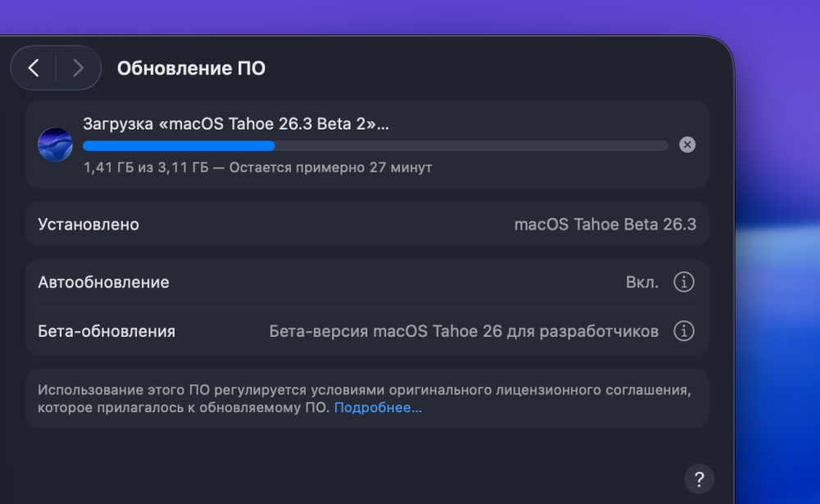Click the license agreement notice text

tap(365, 399)
